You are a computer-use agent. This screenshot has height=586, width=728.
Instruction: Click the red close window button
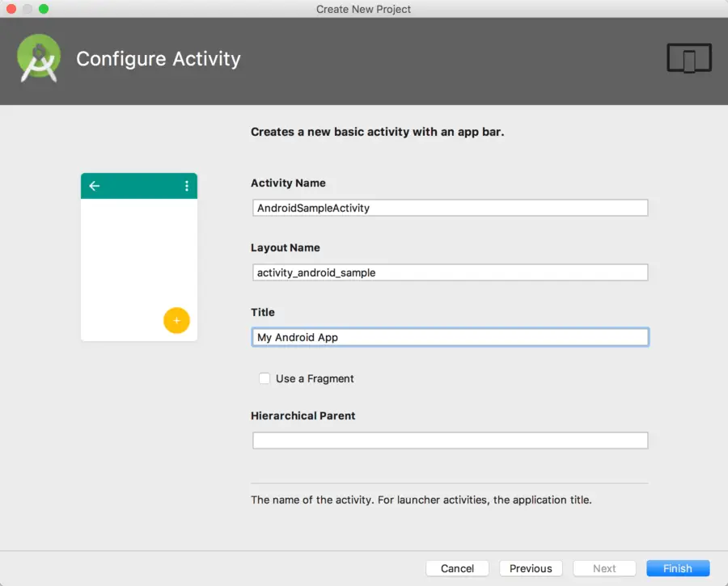click(11, 9)
